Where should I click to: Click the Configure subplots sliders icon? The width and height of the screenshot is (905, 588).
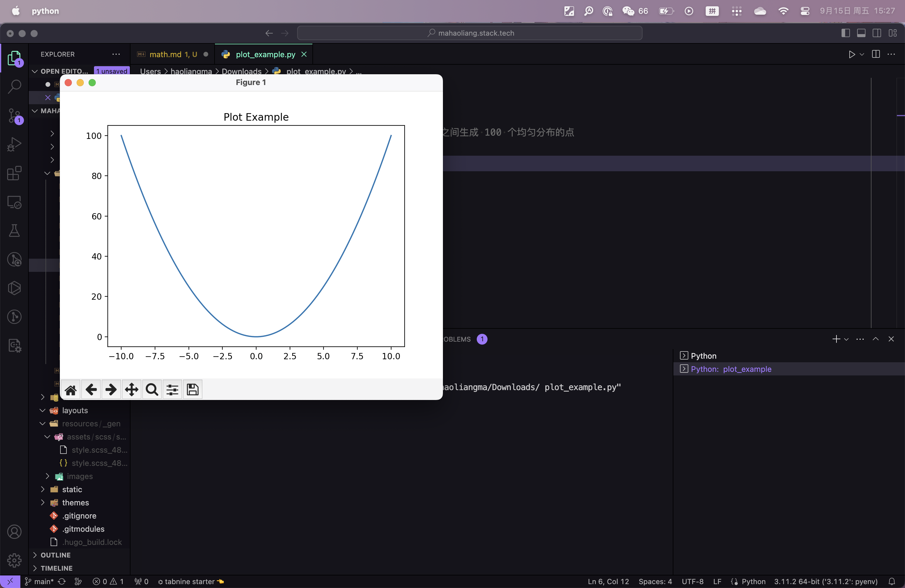point(171,390)
